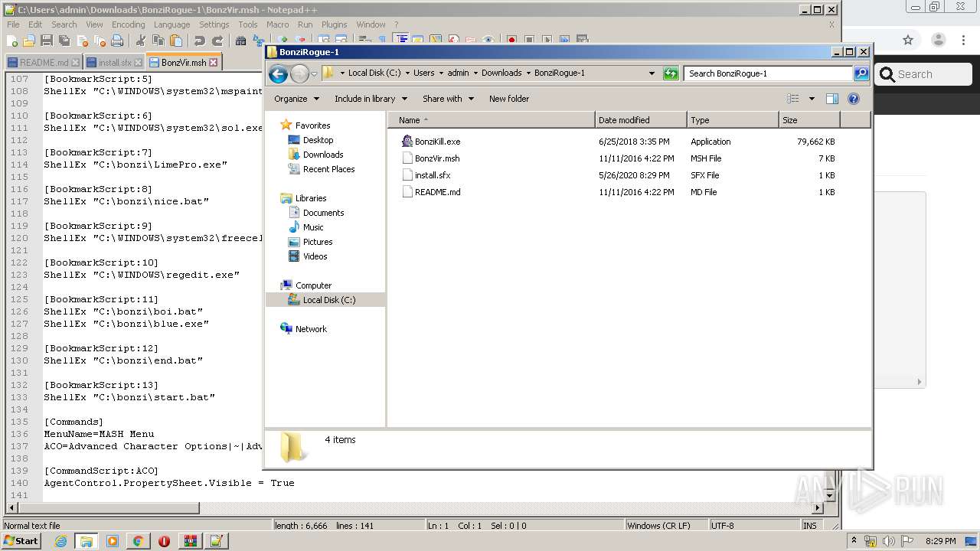Open Google Chrome taskbar icon
The height and width of the screenshot is (551, 980).
pyautogui.click(x=138, y=541)
